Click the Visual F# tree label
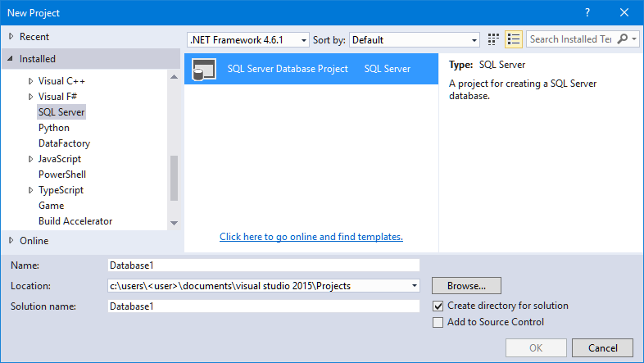Screen dimensions: 644x363 point(57,97)
